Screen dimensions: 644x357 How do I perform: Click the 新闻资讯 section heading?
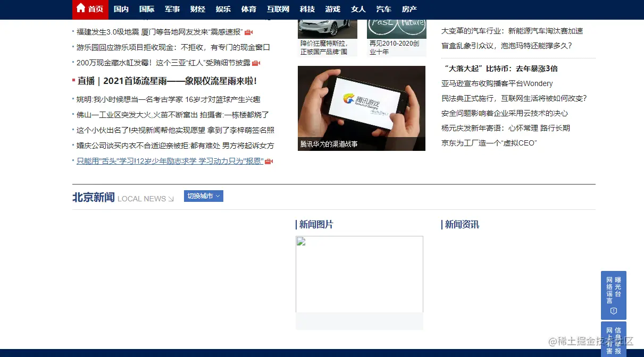[x=462, y=225]
